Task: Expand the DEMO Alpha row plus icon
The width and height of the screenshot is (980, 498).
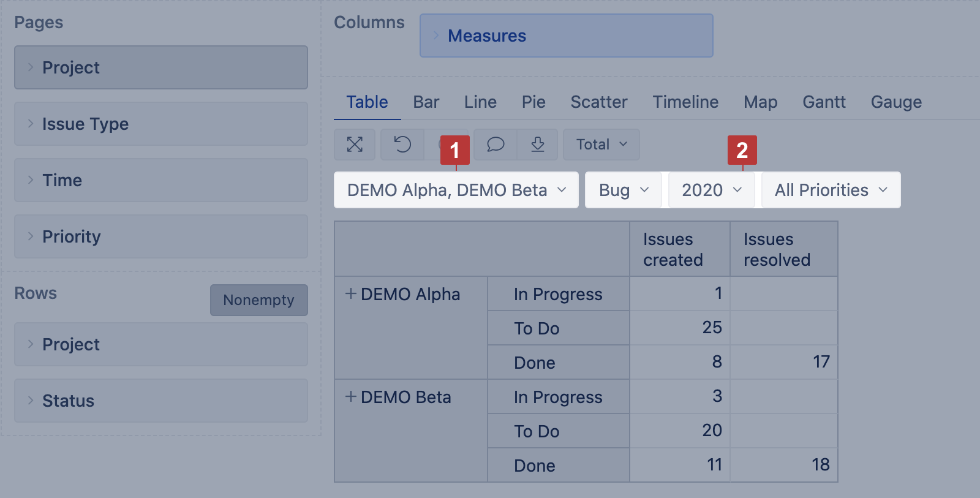Action: click(351, 294)
